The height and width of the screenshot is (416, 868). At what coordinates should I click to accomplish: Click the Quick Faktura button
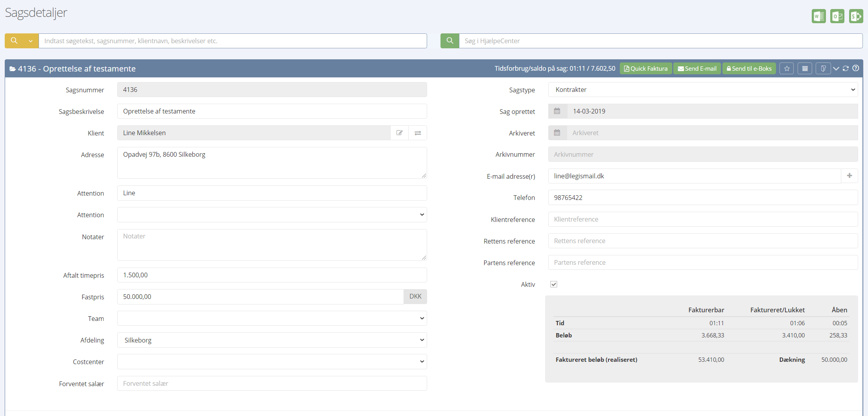pyautogui.click(x=645, y=69)
